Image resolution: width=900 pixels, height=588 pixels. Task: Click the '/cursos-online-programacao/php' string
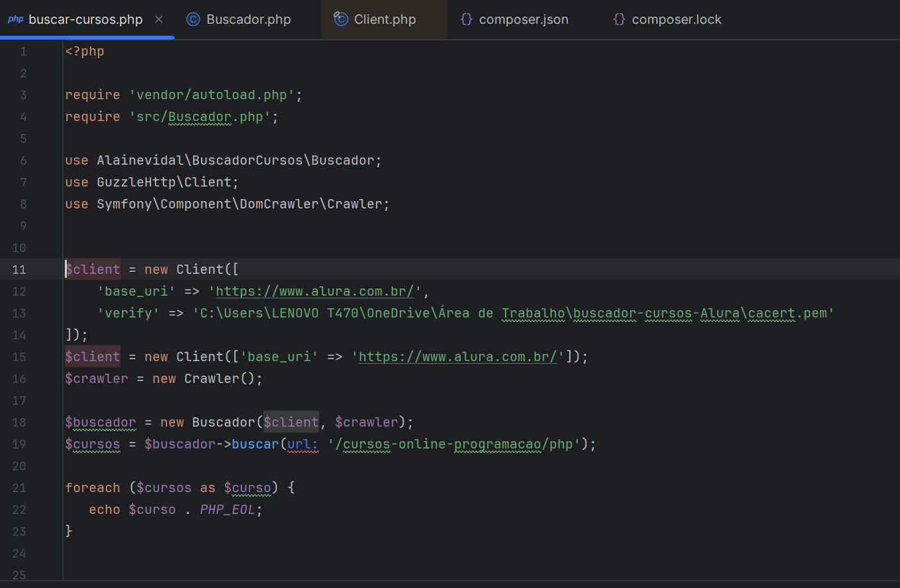point(454,444)
